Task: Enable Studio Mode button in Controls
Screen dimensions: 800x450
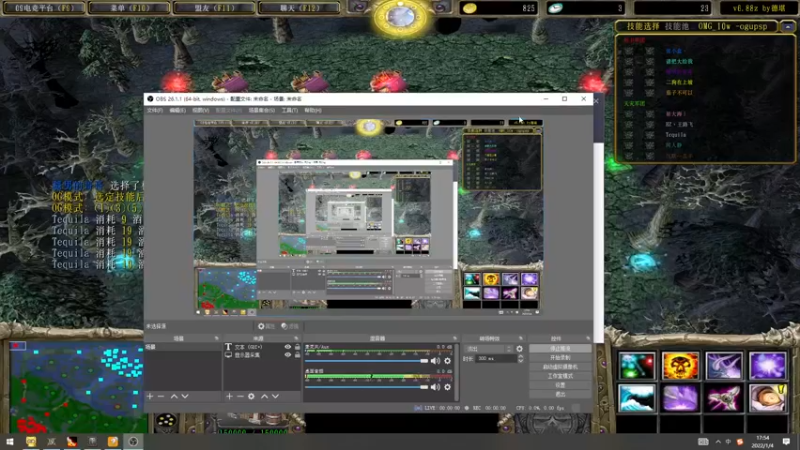Action: click(560, 376)
